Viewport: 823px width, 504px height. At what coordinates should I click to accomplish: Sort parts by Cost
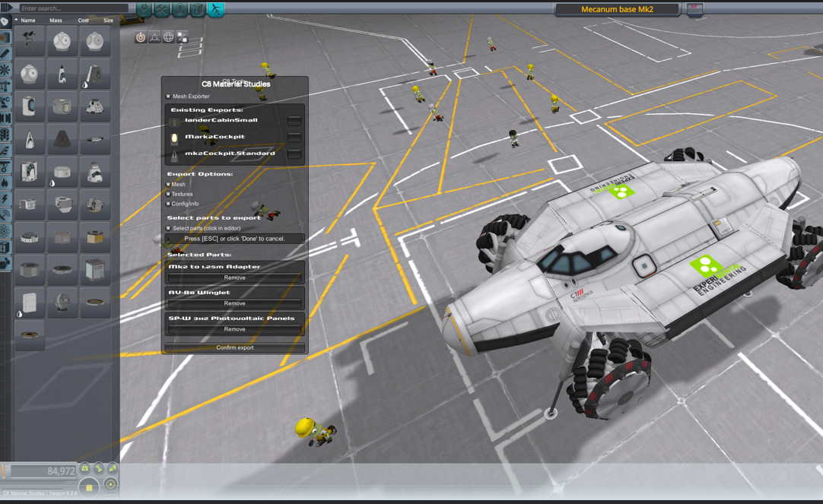(x=84, y=21)
